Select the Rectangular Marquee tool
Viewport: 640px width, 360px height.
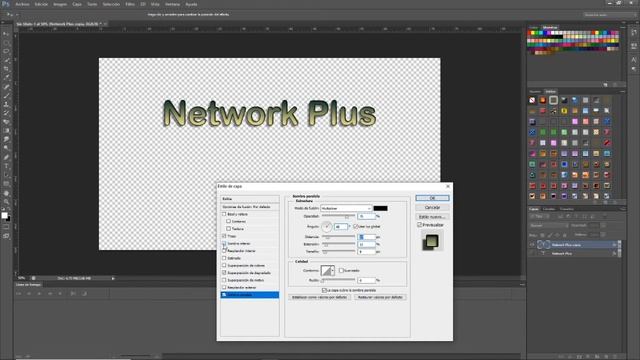coord(6,42)
